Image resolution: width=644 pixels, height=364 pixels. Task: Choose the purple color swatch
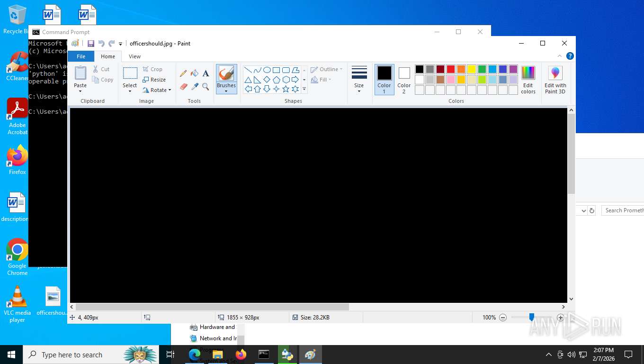point(513,69)
